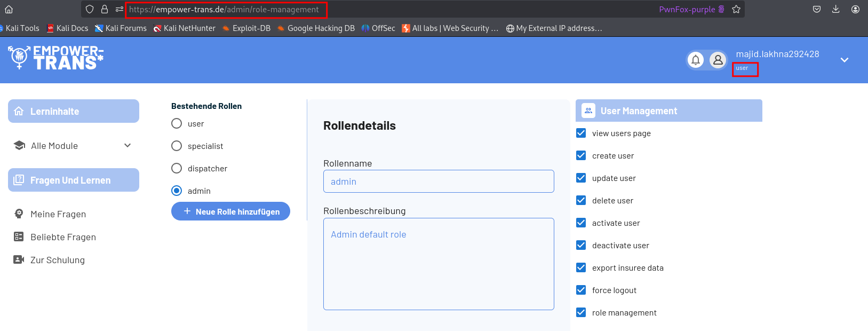Select the admin role radio button

(177, 191)
